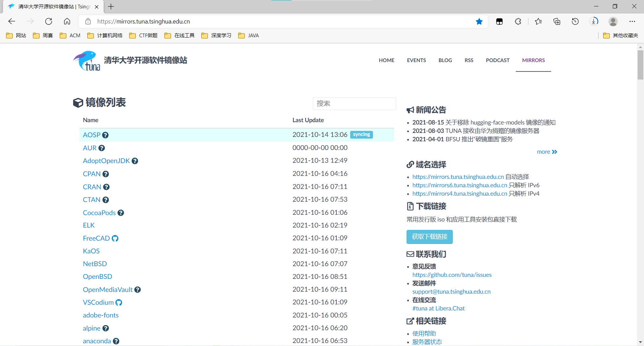Open CTAN help question-mark icon

pyautogui.click(x=106, y=200)
